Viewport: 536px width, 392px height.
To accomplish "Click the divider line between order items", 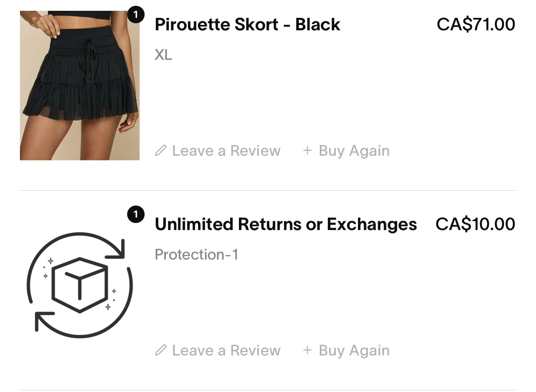I will [x=268, y=191].
